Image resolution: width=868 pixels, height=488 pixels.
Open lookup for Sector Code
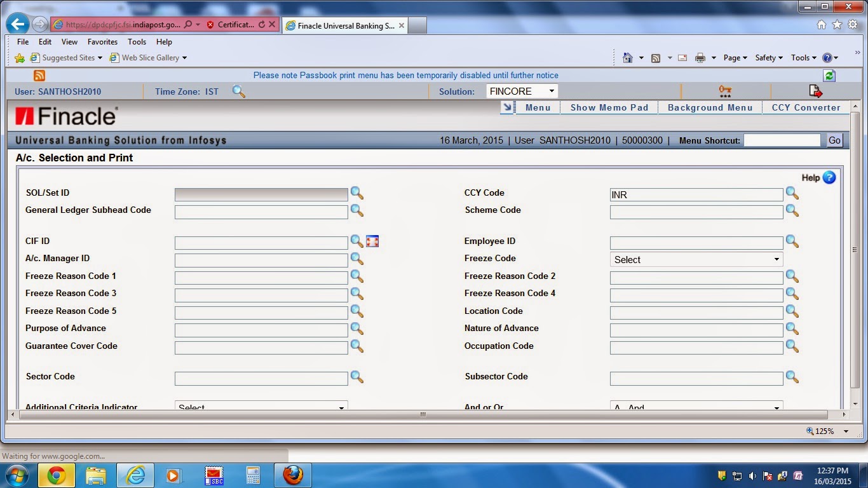[x=357, y=377]
